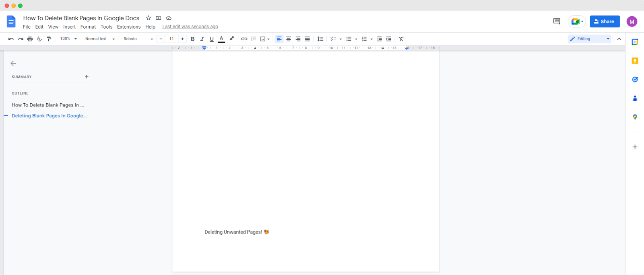Click the Share button
The width and height of the screenshot is (644, 275).
pyautogui.click(x=605, y=21)
